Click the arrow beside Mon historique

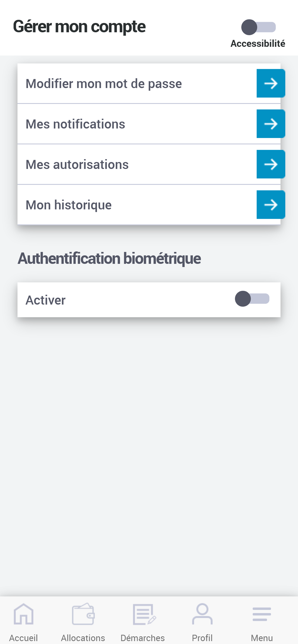pyautogui.click(x=271, y=205)
